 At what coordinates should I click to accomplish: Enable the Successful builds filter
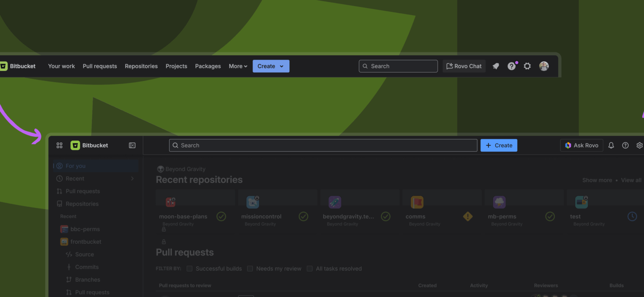point(189,268)
